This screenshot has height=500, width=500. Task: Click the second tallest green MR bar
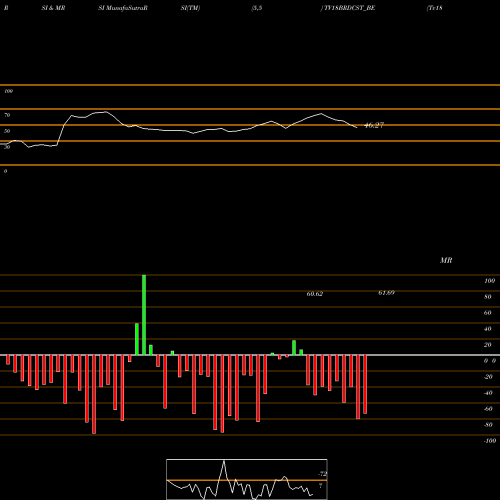137,339
